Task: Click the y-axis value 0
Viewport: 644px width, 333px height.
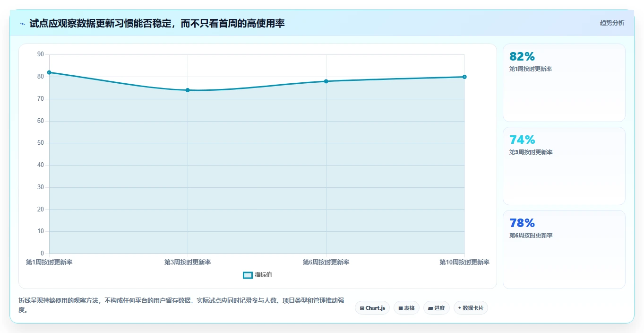Action: pyautogui.click(x=42, y=254)
